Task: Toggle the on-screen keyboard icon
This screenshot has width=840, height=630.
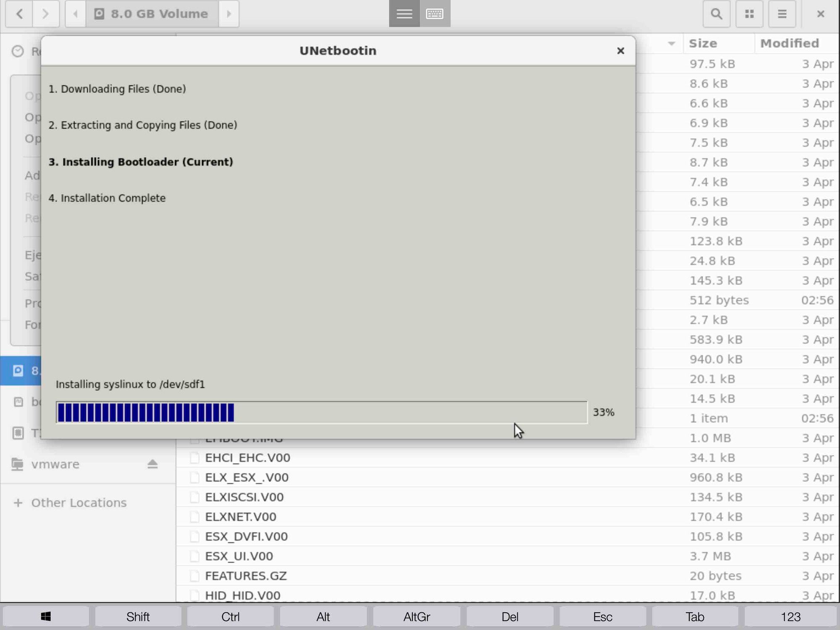Action: click(x=435, y=14)
